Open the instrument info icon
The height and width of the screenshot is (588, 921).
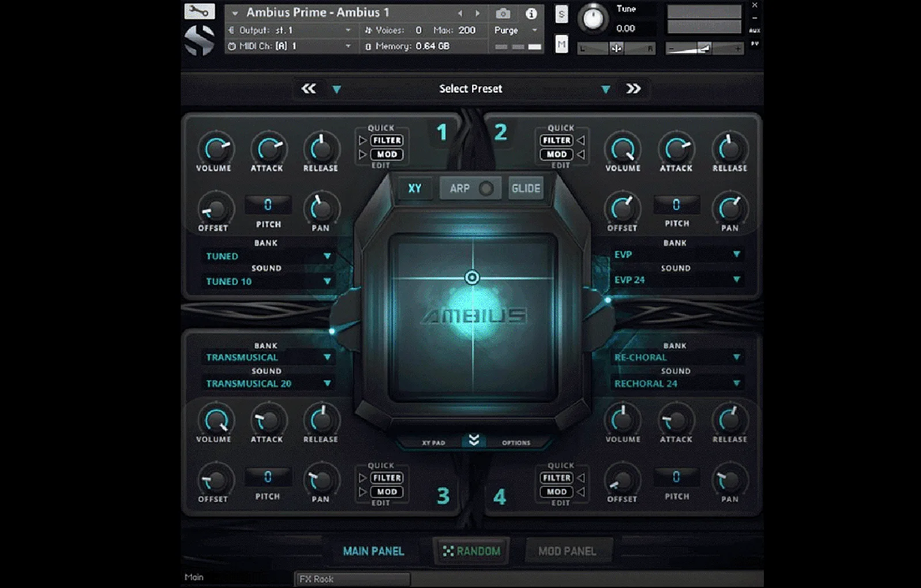point(531,13)
